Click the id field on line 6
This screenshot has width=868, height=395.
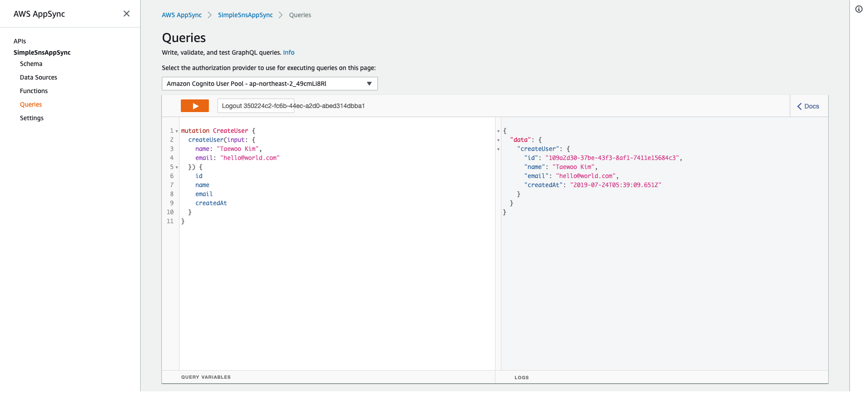tap(199, 176)
